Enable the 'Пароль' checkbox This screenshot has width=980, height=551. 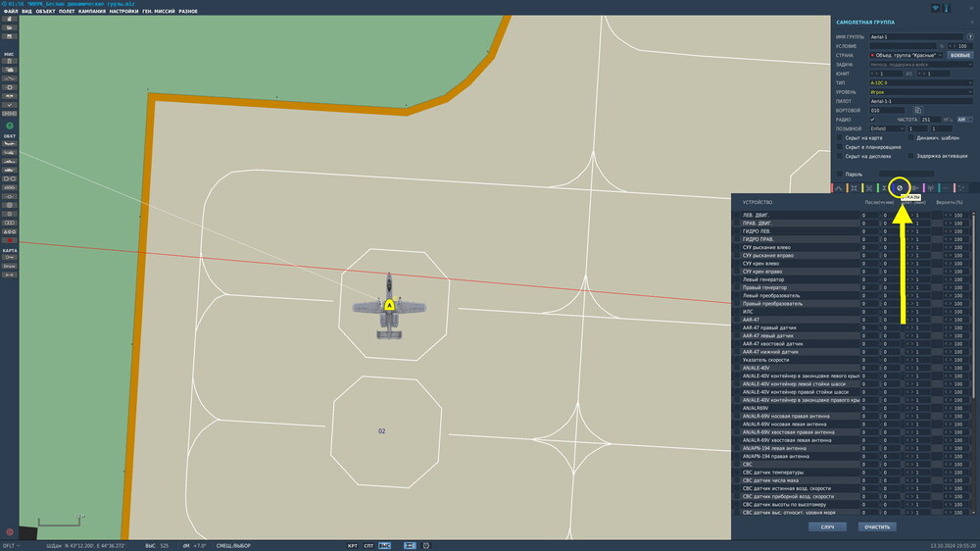(x=840, y=174)
